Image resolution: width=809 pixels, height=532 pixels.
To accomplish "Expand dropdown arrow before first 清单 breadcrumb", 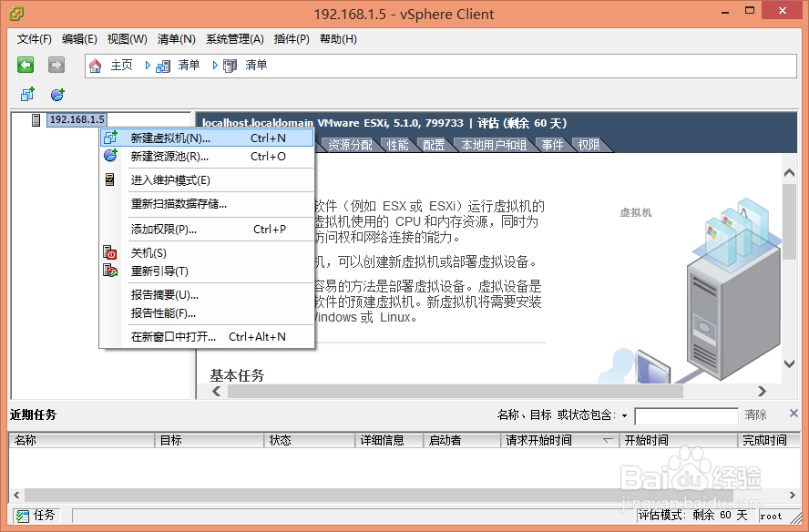I will click(x=148, y=66).
